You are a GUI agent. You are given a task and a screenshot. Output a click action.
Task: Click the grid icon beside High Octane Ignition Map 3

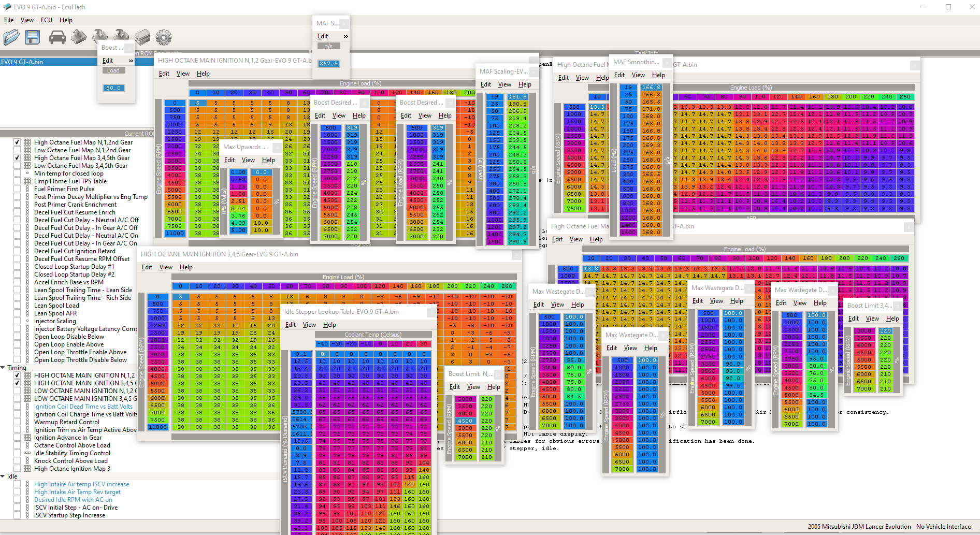click(x=27, y=469)
